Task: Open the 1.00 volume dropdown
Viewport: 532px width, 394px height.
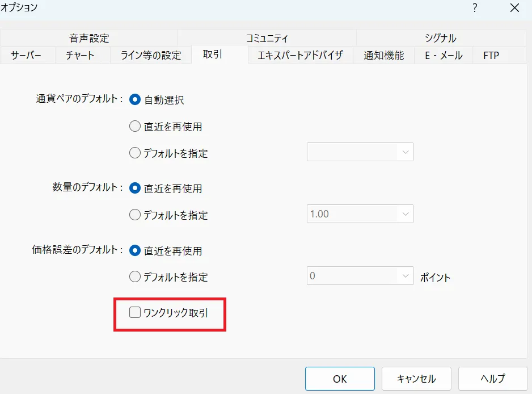Action: (x=360, y=213)
